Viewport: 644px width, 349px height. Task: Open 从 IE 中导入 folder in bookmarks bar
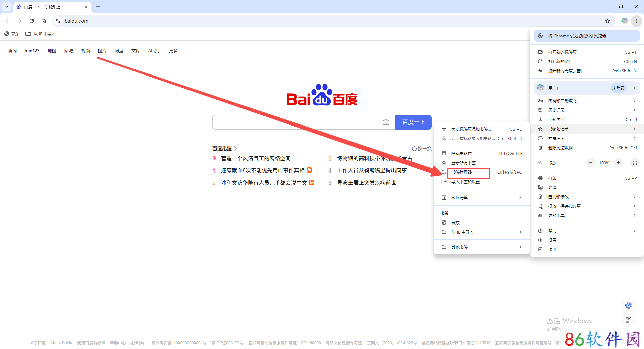41,34
